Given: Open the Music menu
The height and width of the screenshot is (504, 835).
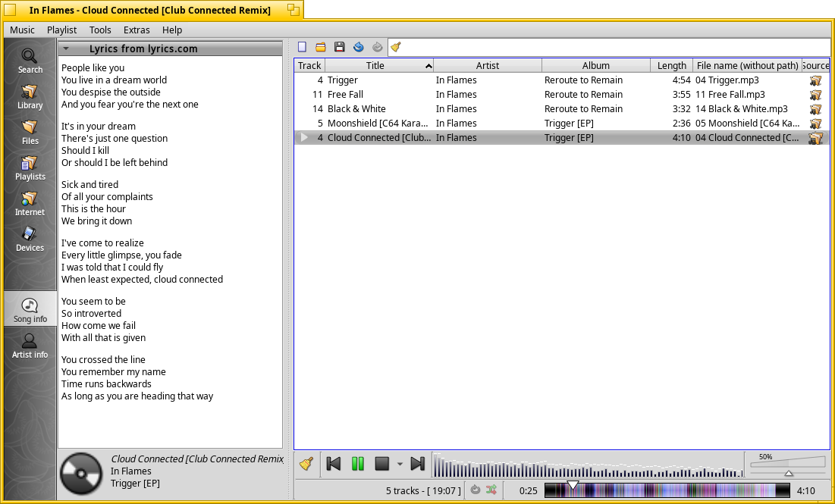Looking at the screenshot, I should (x=22, y=30).
